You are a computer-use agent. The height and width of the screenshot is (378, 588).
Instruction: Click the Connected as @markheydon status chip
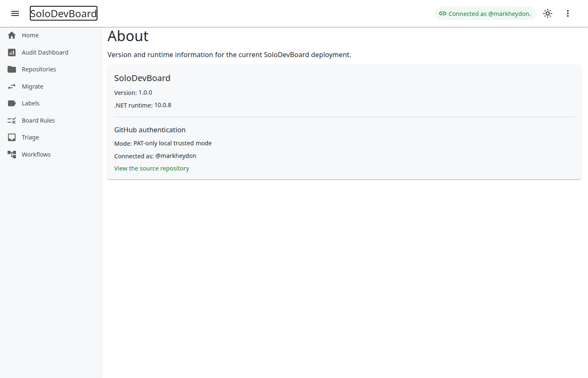tap(486, 13)
